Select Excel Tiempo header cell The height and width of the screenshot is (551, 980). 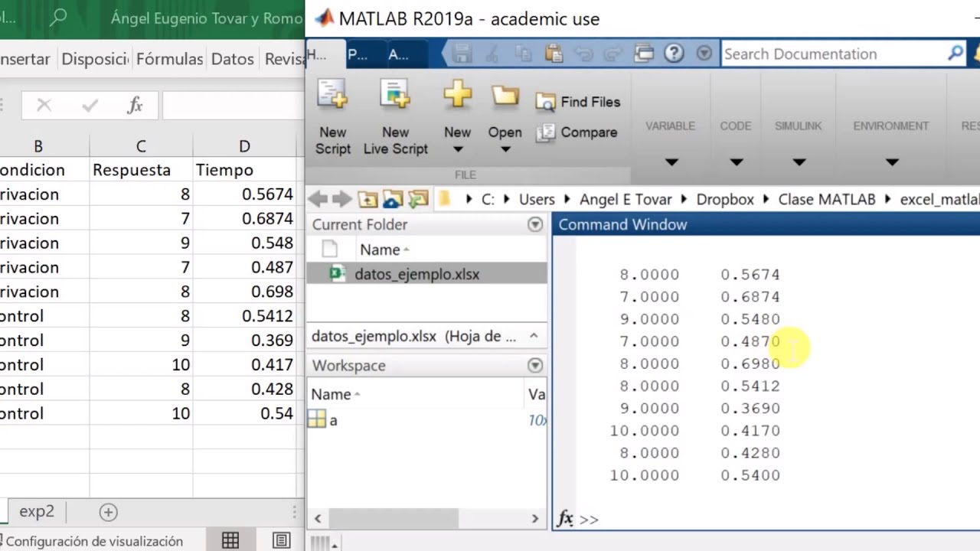(x=244, y=170)
